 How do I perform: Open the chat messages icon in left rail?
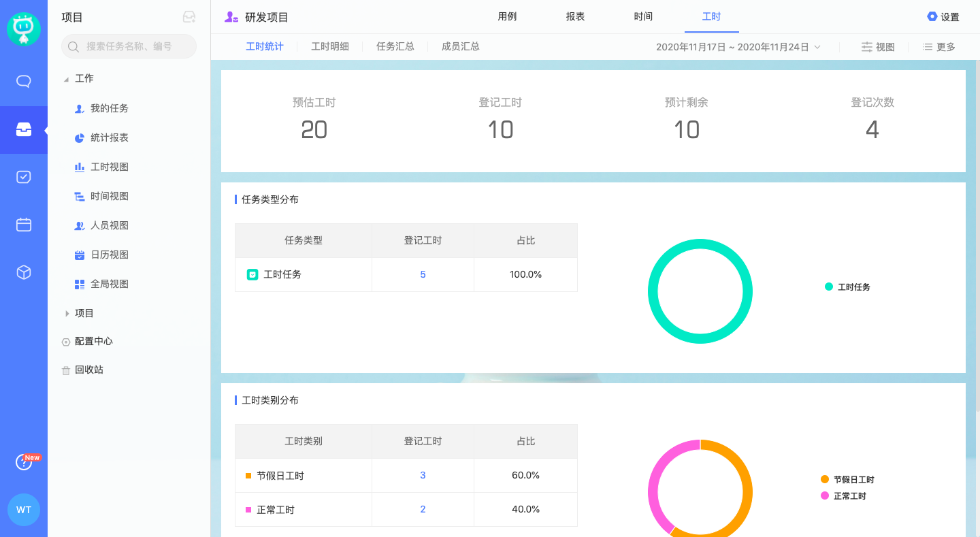[x=24, y=82]
